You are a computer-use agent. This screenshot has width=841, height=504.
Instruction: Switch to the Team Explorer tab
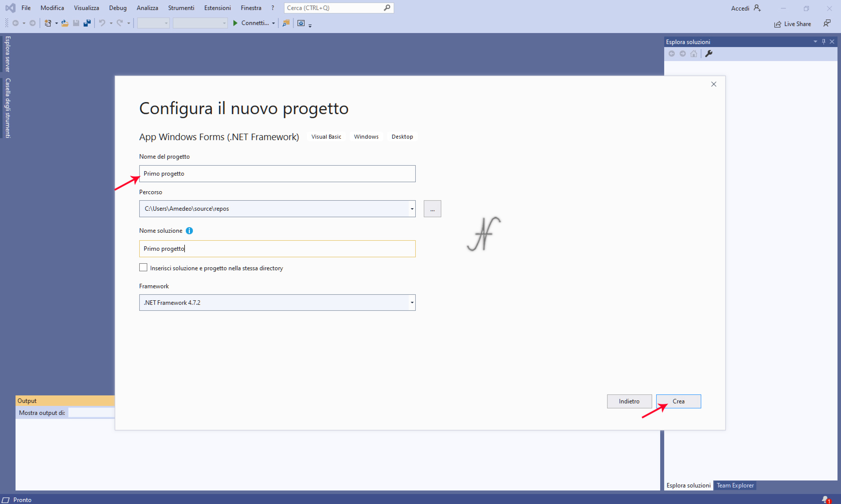pos(735,485)
